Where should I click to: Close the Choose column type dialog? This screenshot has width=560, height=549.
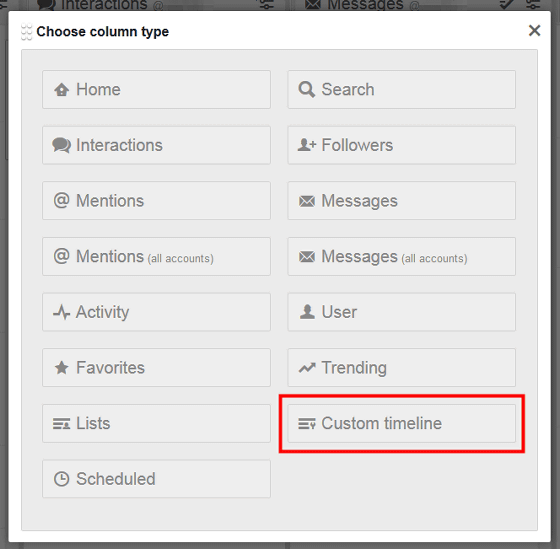534,31
